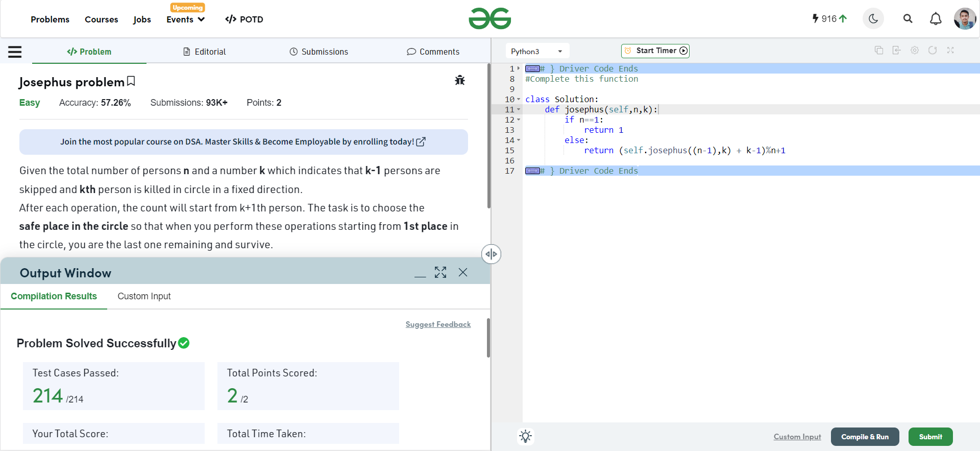The width and height of the screenshot is (980, 451).
Task: Click the lightbulb hint icon
Action: click(x=526, y=436)
